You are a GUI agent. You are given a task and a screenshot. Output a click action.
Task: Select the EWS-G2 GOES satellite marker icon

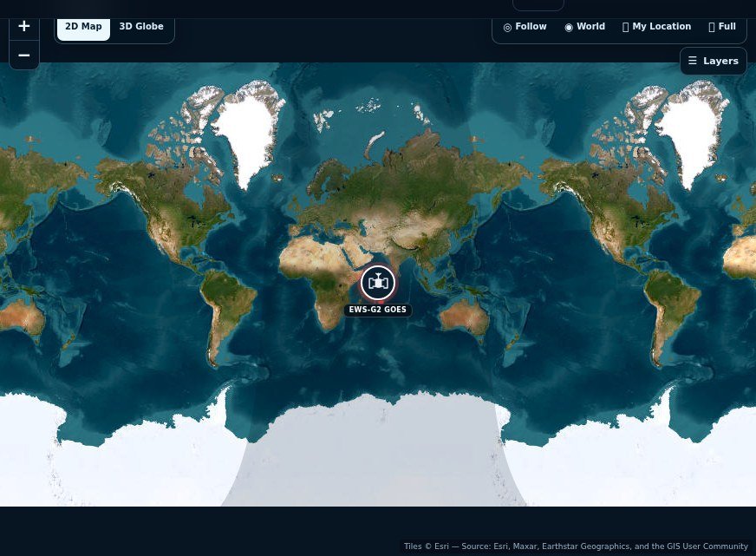pyautogui.click(x=378, y=283)
